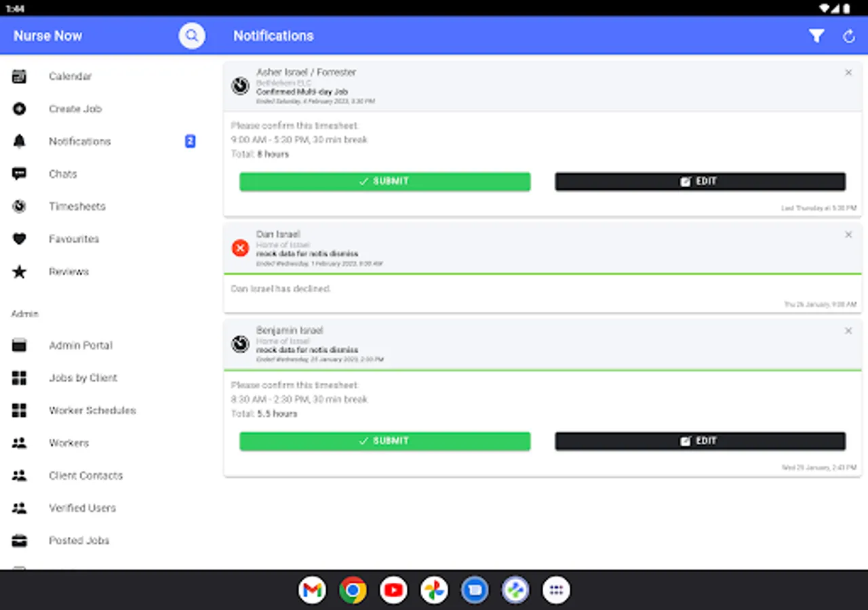This screenshot has width=868, height=610.
Task: Click the Confirmed Multi-day Job text
Action: (x=302, y=92)
